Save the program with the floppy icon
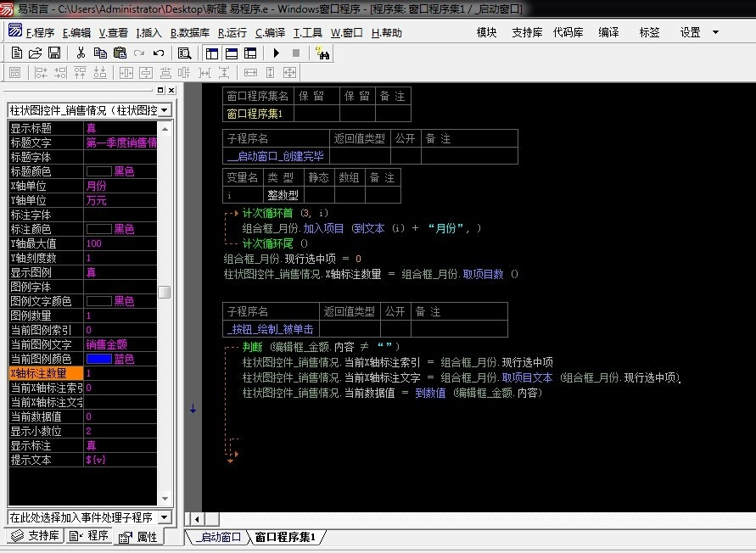Screen dimensions: 756x553 54,53
